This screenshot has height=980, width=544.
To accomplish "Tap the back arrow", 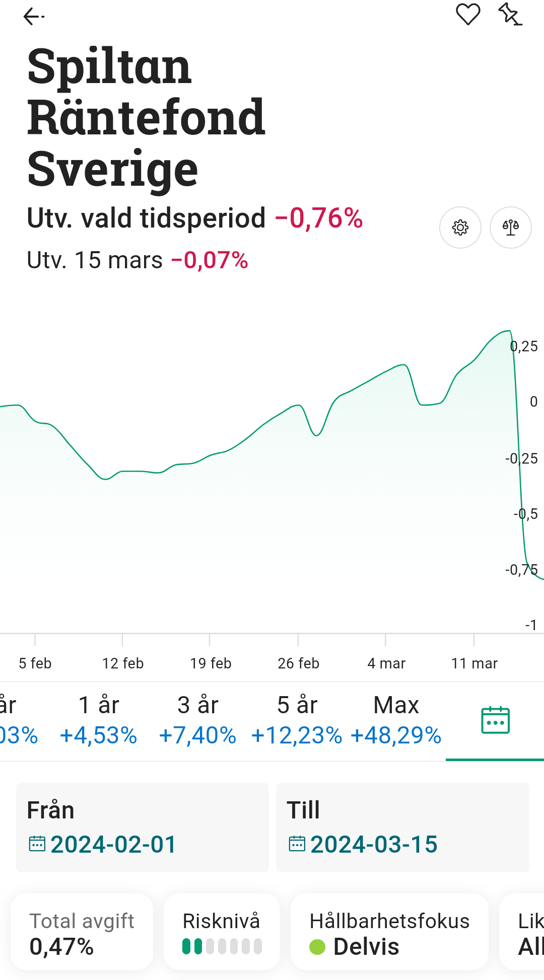I will 33,17.
